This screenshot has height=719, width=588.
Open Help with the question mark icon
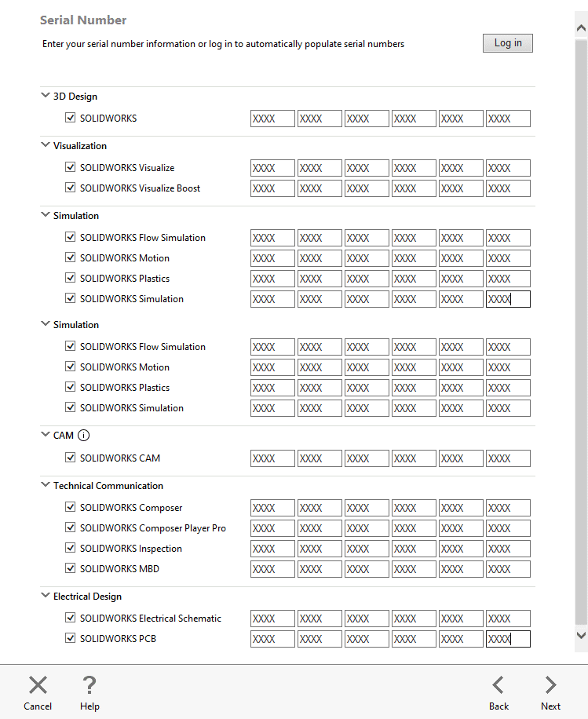pos(89,685)
